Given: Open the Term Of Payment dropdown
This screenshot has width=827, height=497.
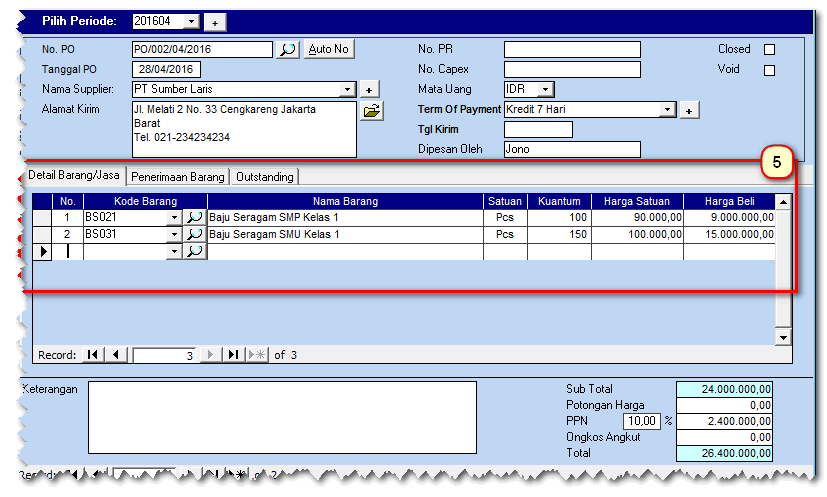Looking at the screenshot, I should pyautogui.click(x=668, y=110).
